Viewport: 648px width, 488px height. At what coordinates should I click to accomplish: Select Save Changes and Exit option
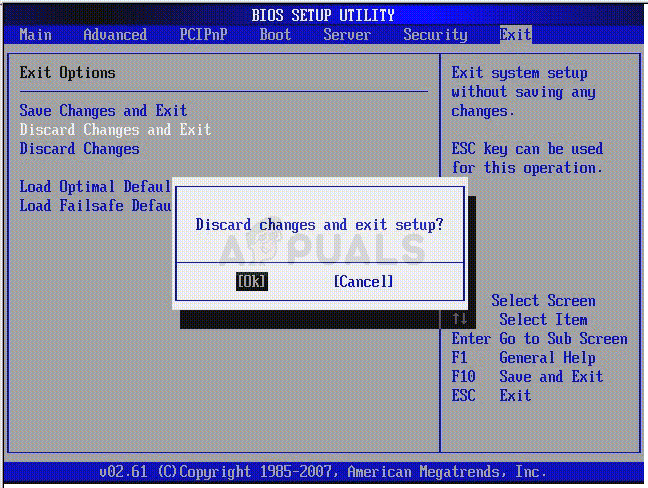(103, 111)
